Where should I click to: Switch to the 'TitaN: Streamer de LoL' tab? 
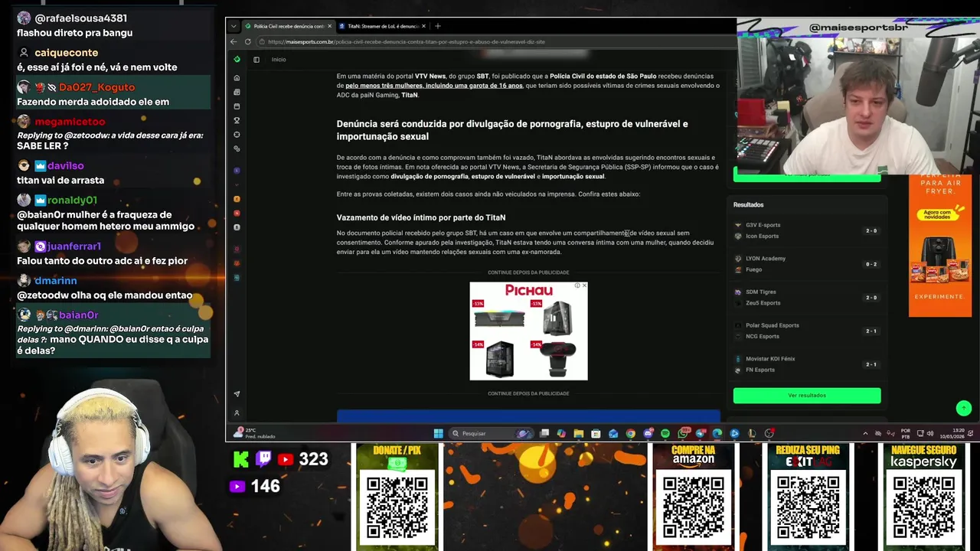coord(381,26)
